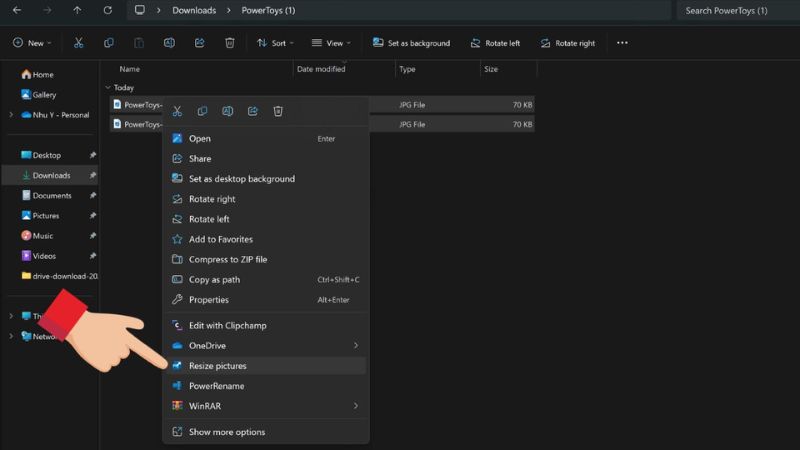Click the Up arrow navigation button
The image size is (800, 450).
click(x=78, y=11)
